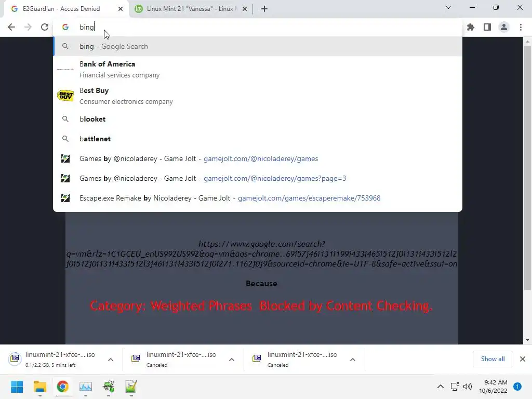Expand options for the last Canceled download
532x399 pixels.
[353, 360]
